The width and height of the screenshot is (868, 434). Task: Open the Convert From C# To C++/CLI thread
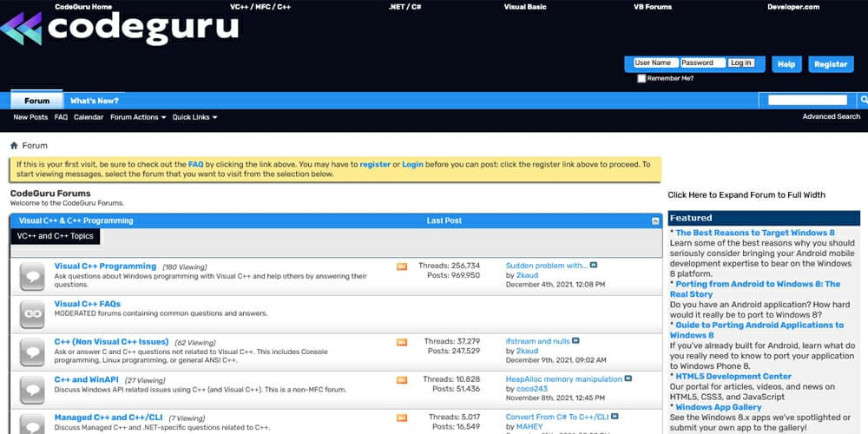click(x=557, y=417)
